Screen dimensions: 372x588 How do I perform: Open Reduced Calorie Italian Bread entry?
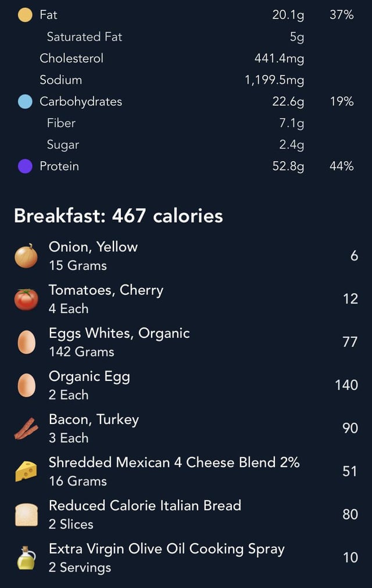pyautogui.click(x=186, y=515)
